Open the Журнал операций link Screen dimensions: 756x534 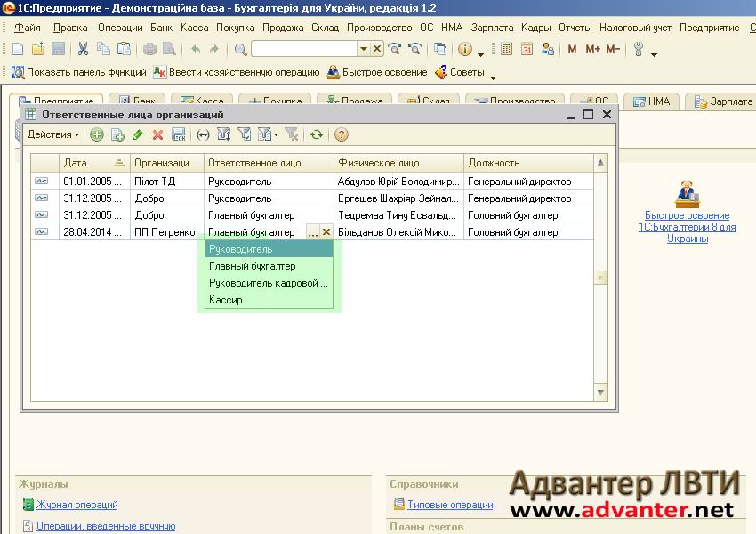click(77, 505)
